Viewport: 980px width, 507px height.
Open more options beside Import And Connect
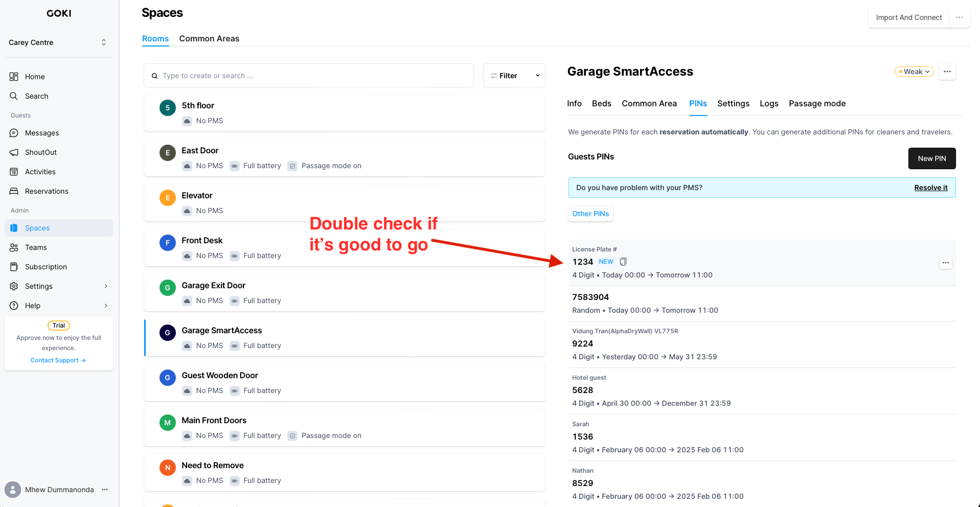tap(960, 17)
